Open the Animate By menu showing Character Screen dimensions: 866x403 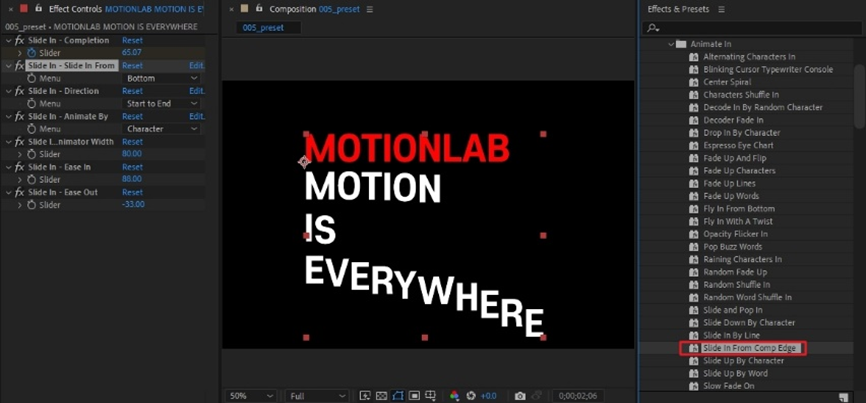click(161, 129)
